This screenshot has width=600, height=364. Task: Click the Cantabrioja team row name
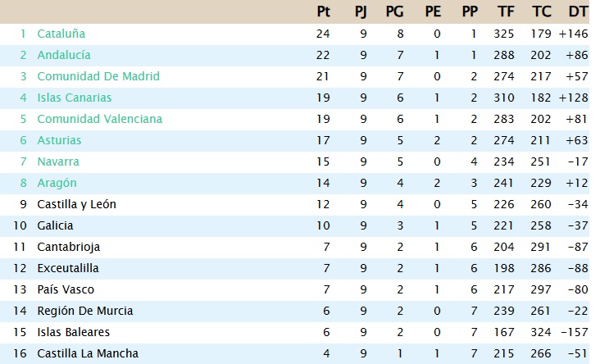pyautogui.click(x=68, y=247)
